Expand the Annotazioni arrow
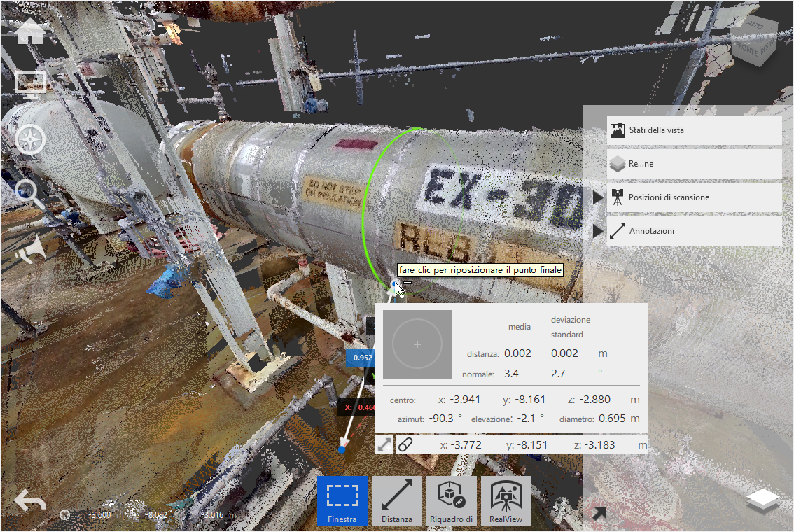 pos(597,231)
